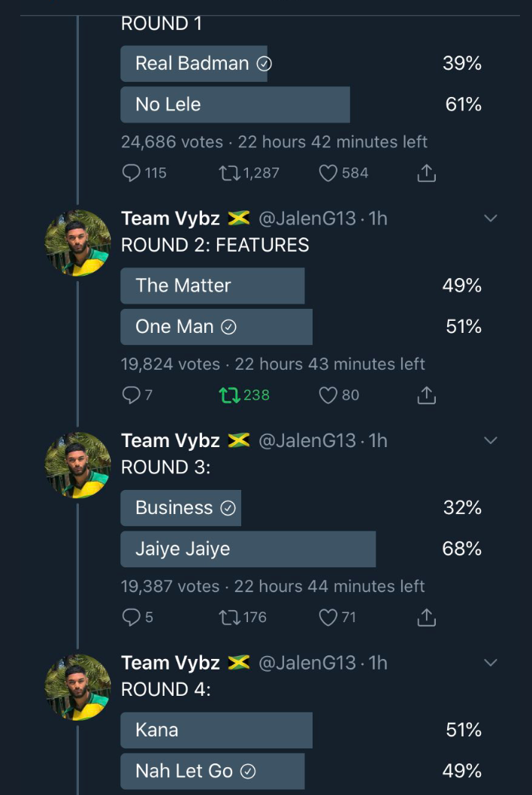The height and width of the screenshot is (795, 532).
Task: Reply to the Round 1 poll tweet
Action: [x=131, y=173]
